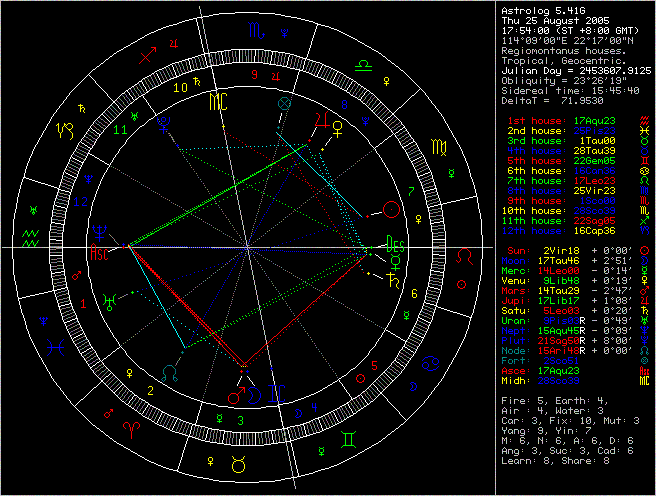
Task: Click the Virgo sign glyph on the outer ring
Action: click(x=438, y=148)
